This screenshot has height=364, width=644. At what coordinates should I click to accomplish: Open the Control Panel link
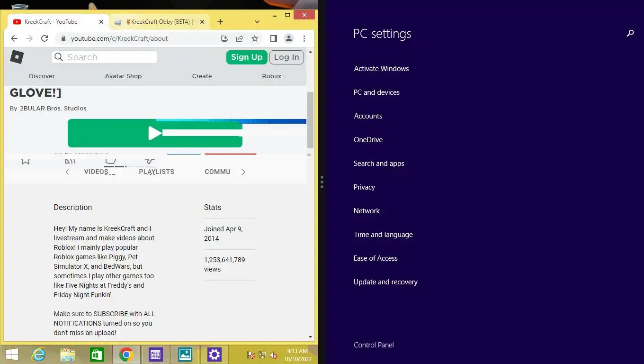click(x=374, y=345)
